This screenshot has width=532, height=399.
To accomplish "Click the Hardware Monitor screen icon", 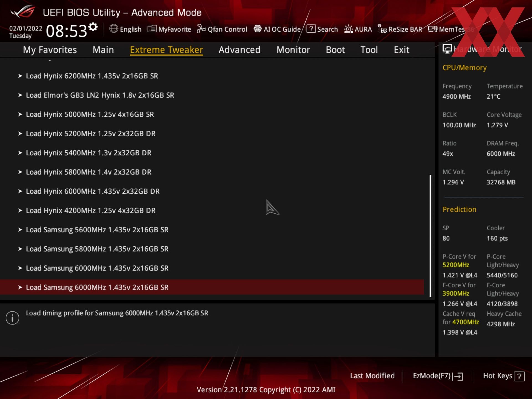I will tap(447, 49).
